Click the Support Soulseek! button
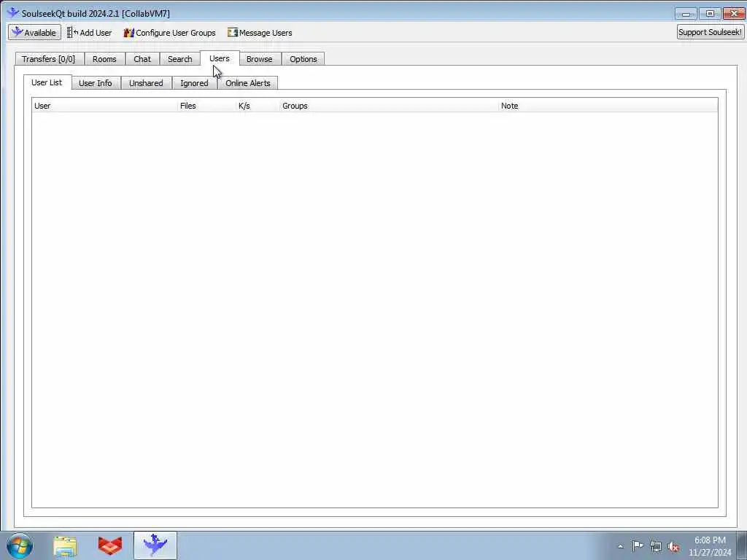Viewport: 747px width, 560px height. (x=710, y=32)
